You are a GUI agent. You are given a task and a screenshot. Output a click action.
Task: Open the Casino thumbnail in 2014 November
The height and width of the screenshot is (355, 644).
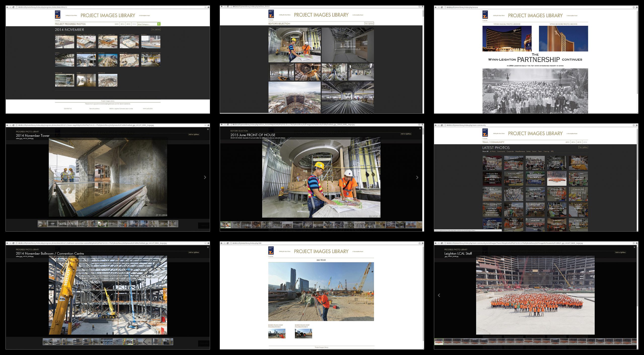[65, 60]
